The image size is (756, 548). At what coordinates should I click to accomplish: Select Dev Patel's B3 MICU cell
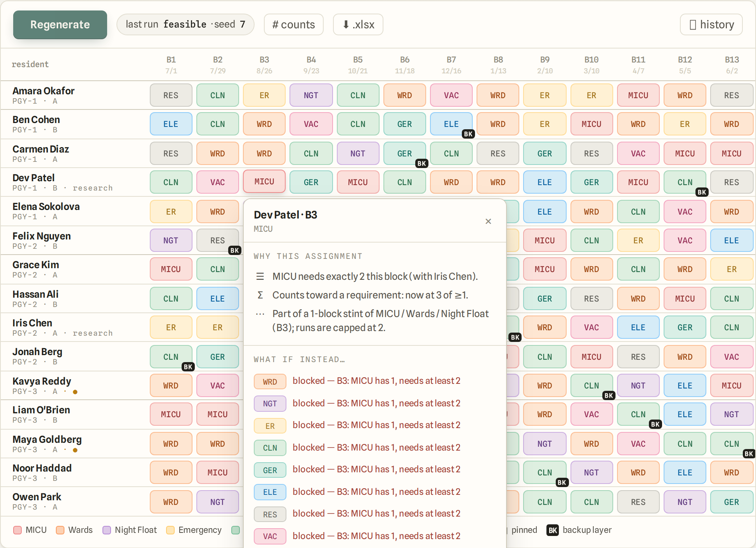click(264, 182)
